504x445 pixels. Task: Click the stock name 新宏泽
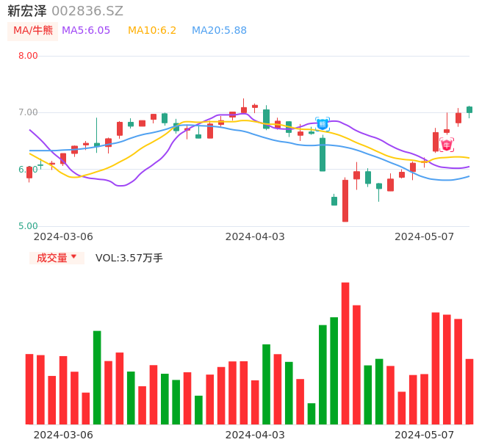[27, 11]
